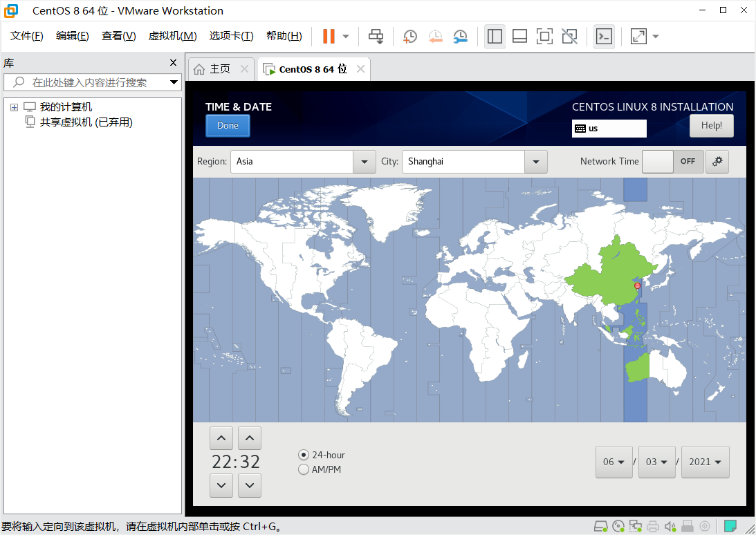Open the 查看(V) menu
The width and height of the screenshot is (756, 535).
pyautogui.click(x=118, y=36)
